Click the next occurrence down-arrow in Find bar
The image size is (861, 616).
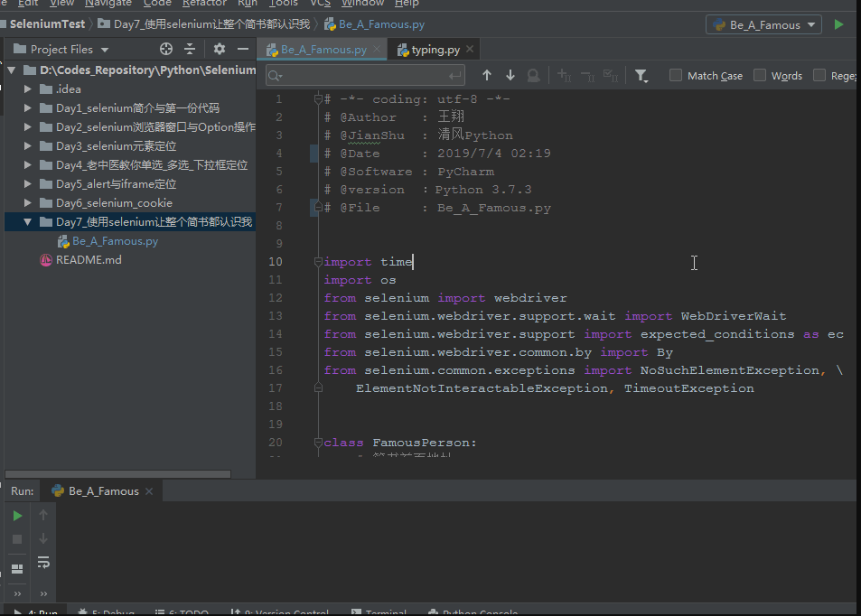click(x=509, y=75)
